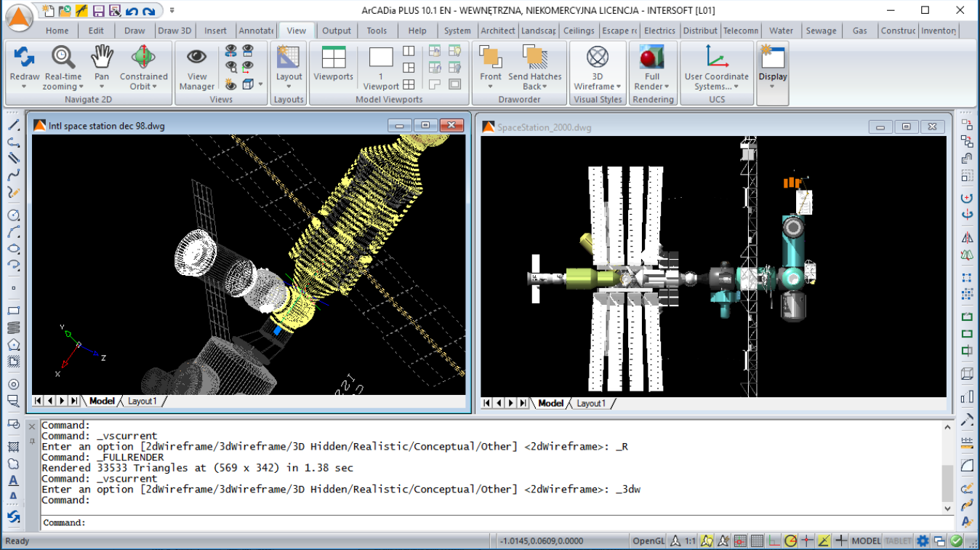Viewport: 980px width, 550px height.
Task: Click the Full Render teapot icon
Action: [x=651, y=57]
